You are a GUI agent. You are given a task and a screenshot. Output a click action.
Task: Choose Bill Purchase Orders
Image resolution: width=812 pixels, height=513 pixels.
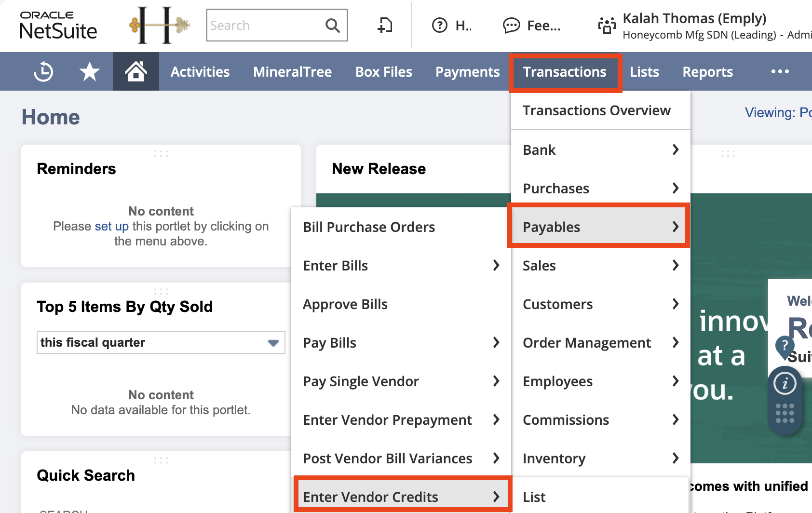pos(401,227)
